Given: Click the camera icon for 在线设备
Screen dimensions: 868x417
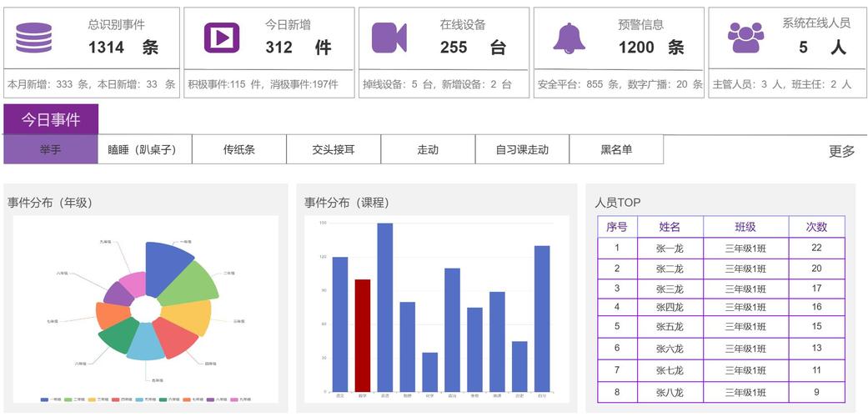Looking at the screenshot, I should point(389,38).
